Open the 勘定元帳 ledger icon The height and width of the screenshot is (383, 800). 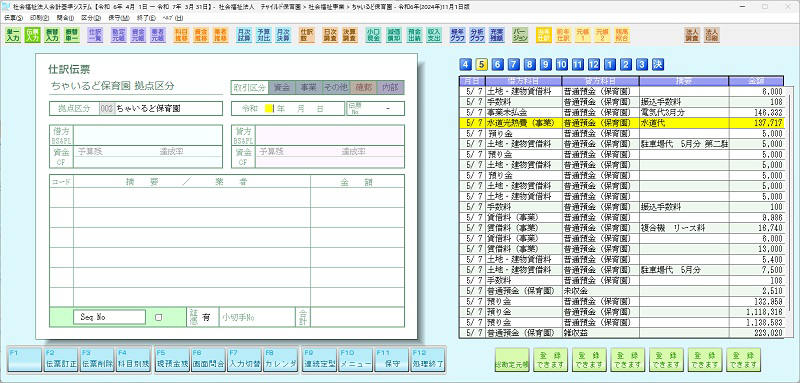click(119, 35)
